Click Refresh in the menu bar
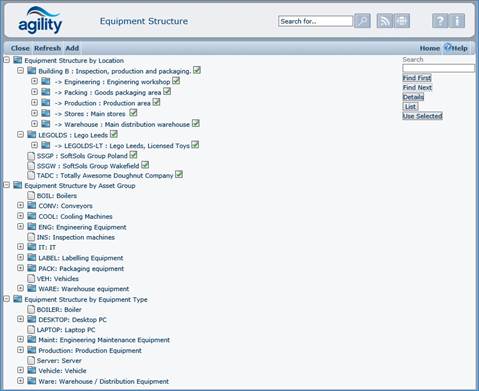 pyautogui.click(x=47, y=48)
